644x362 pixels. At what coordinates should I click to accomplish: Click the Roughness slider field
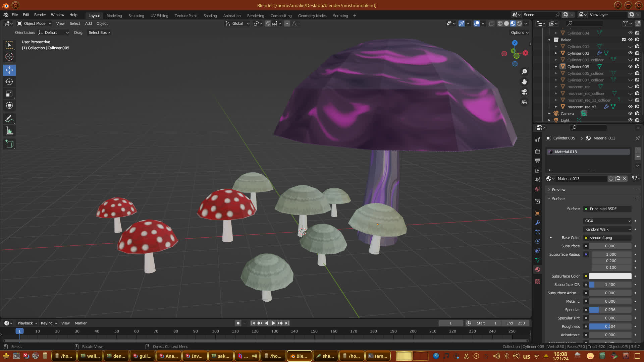point(610,326)
